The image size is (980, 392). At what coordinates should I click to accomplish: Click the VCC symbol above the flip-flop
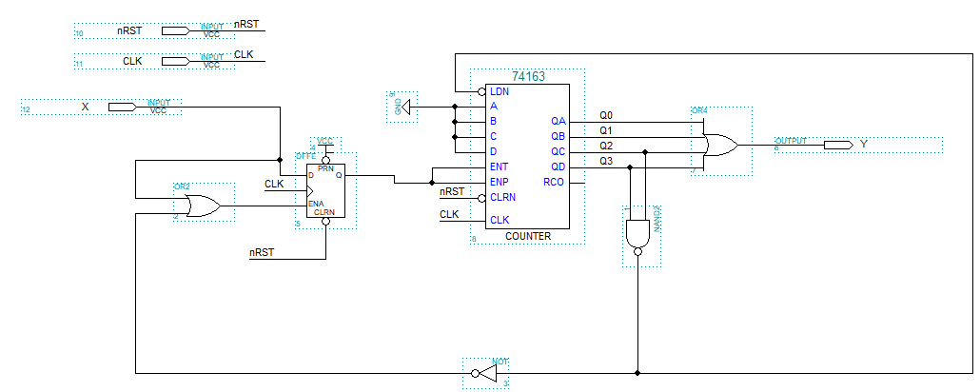coord(325,147)
